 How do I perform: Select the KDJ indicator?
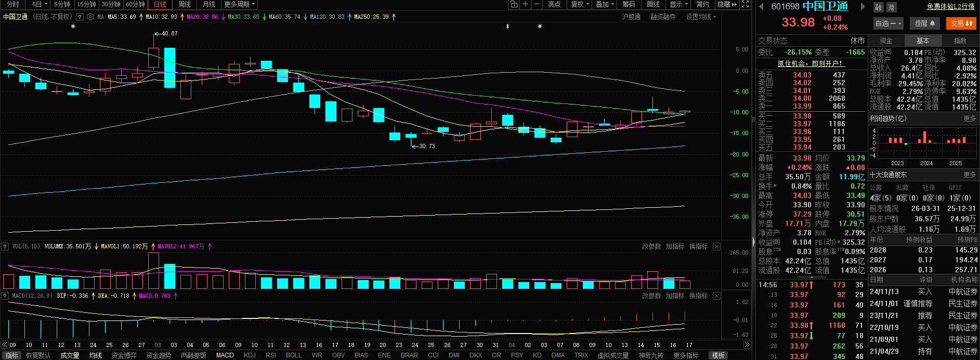[250, 355]
